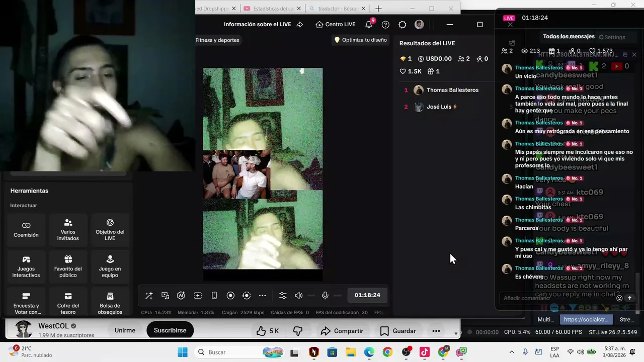Start recording with the record circle icon
The width and height of the screenshot is (644, 362).
click(230, 296)
